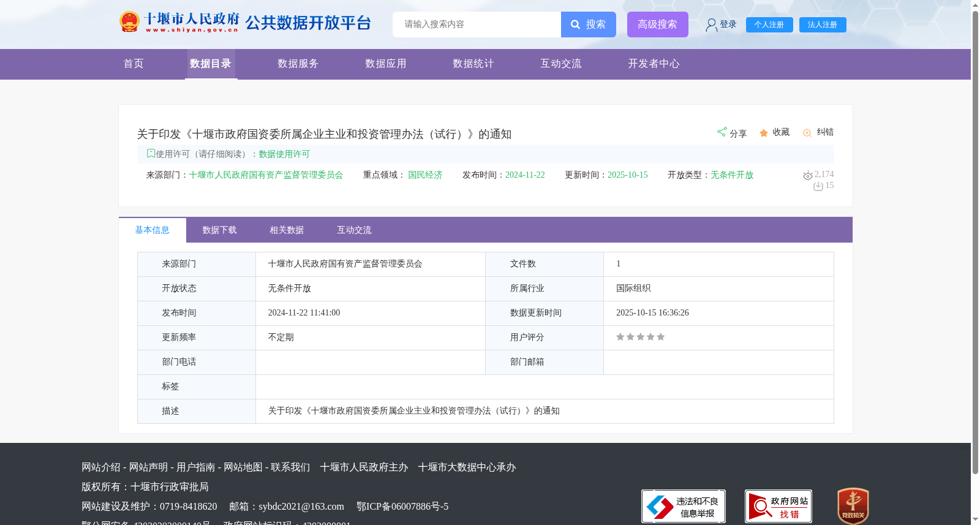
Task: Select the 基本信息 tab
Action: [x=153, y=230]
